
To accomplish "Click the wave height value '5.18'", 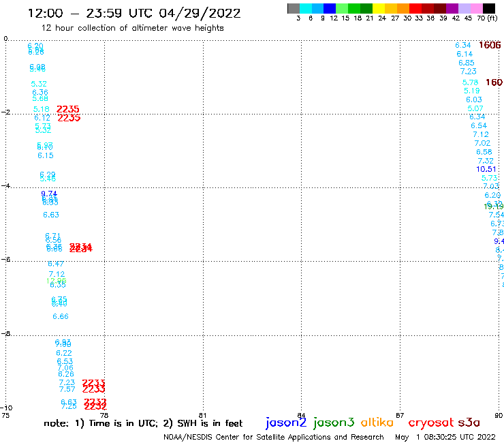I will (41, 109).
